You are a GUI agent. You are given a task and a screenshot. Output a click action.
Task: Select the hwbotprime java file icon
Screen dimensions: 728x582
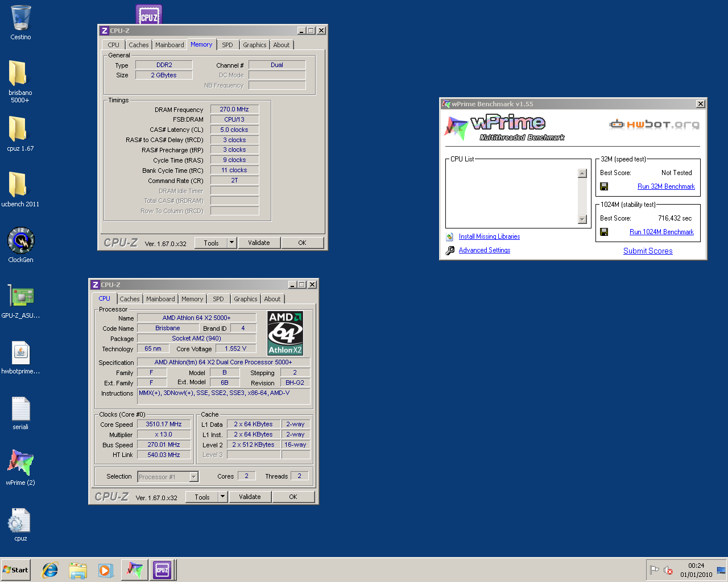click(20, 352)
